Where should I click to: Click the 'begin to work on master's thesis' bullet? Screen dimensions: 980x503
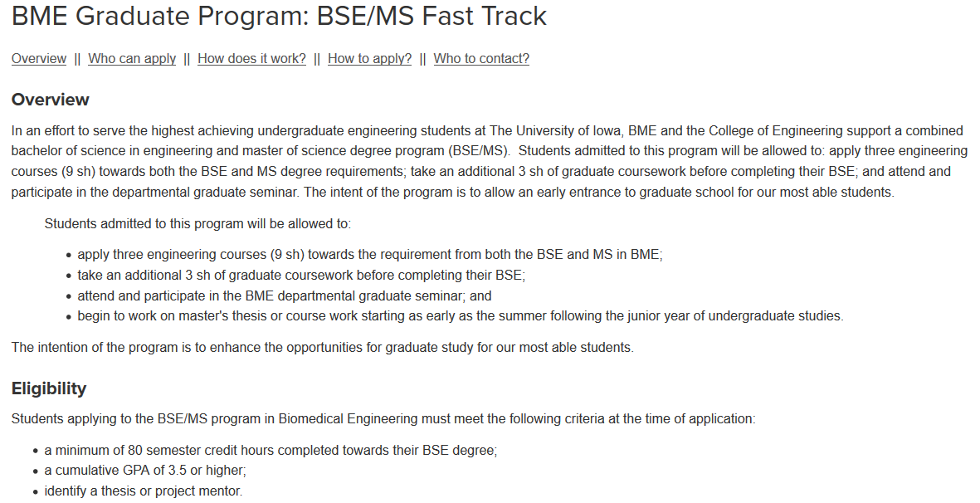[x=461, y=316]
